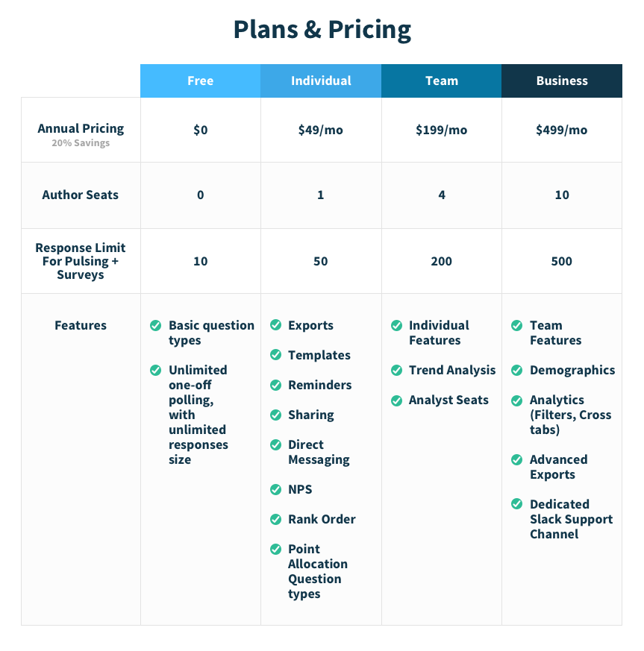Click the Team response limit value 200
Screen dimensions: 644x651
[x=441, y=261]
